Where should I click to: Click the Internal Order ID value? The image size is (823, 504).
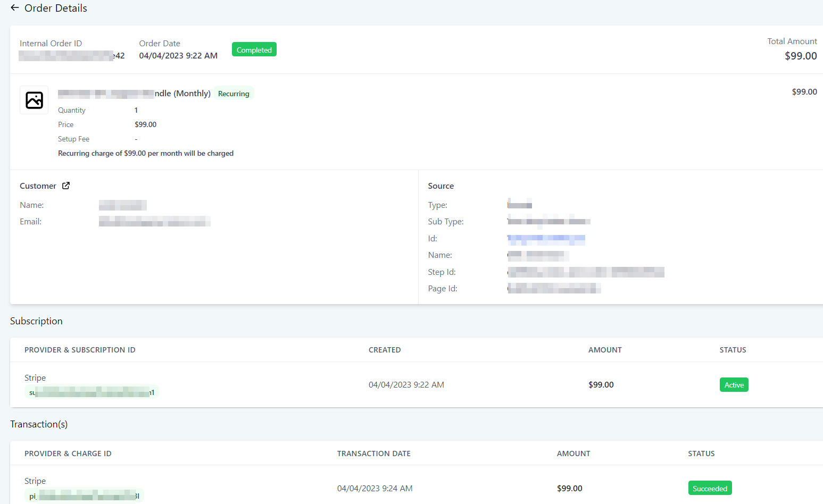72,56
